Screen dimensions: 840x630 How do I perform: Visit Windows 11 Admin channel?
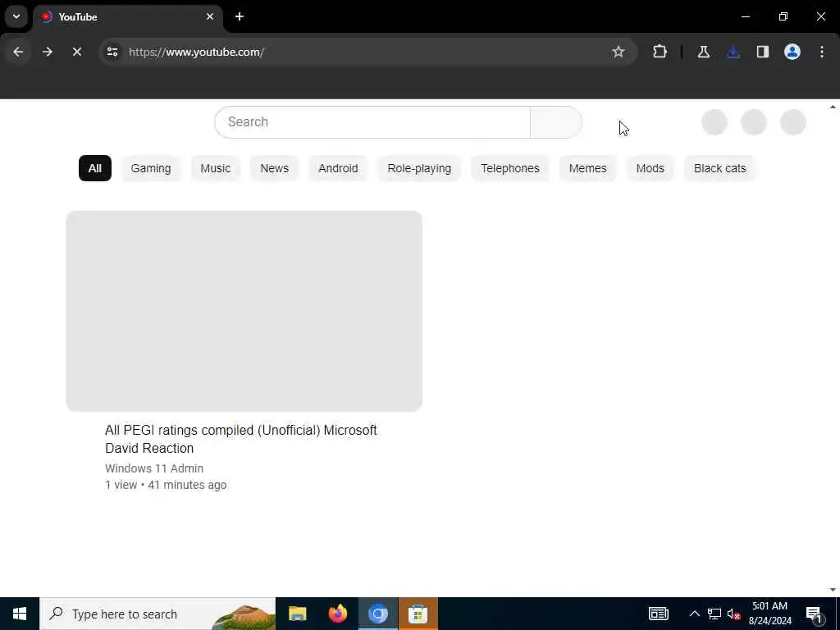(x=154, y=468)
